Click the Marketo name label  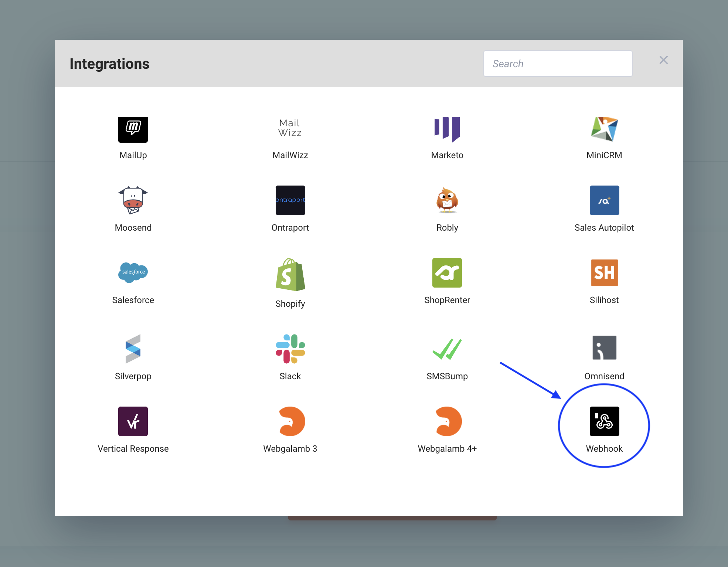(447, 155)
